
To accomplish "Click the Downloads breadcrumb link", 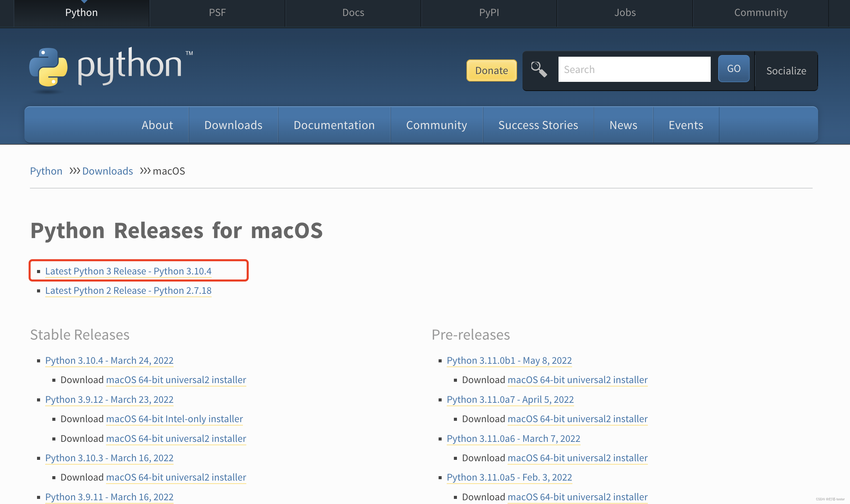I will pyautogui.click(x=107, y=171).
